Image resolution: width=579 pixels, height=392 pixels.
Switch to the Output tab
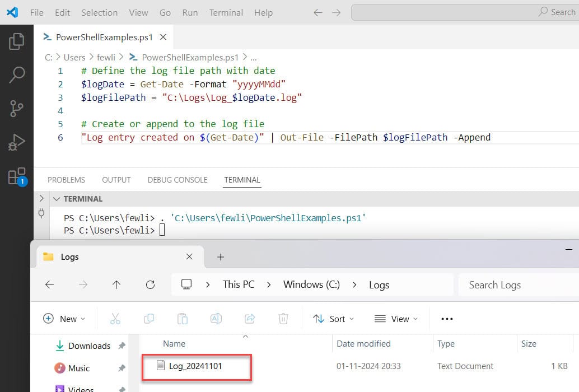coord(116,180)
